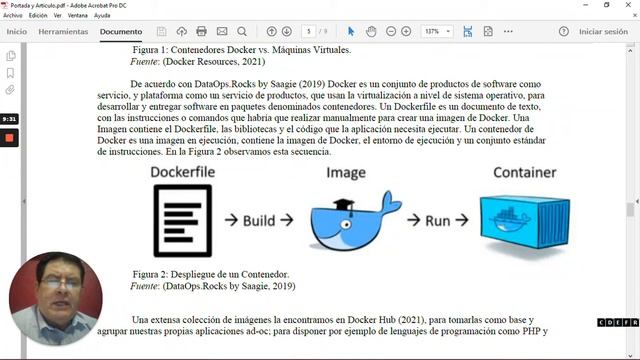Click the 'Run' label in figure
Screen dimensions: 640x360
click(x=438, y=221)
